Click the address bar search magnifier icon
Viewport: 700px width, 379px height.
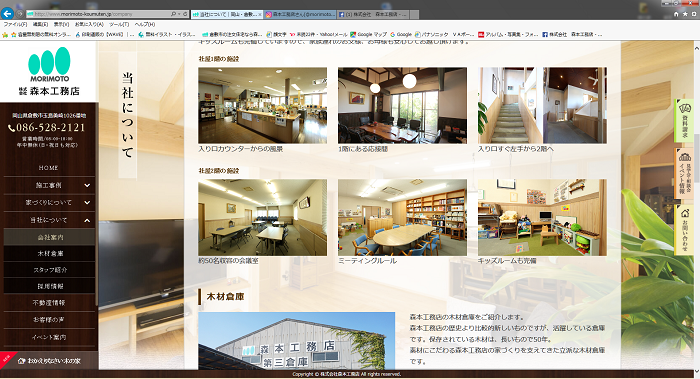point(174,14)
